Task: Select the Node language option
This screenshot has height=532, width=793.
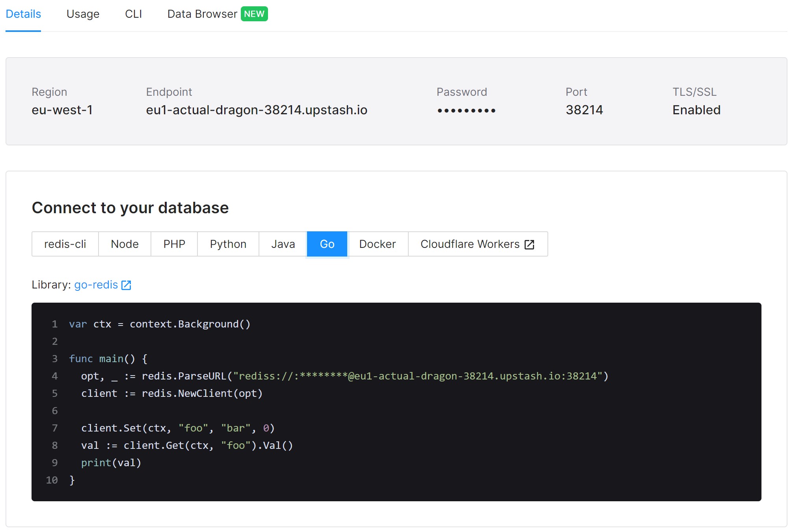Action: coord(125,244)
